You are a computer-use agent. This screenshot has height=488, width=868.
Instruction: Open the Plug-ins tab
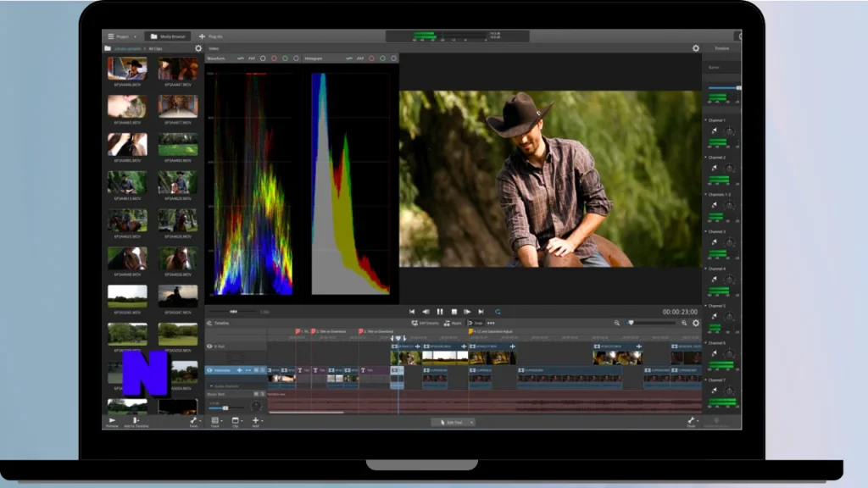pos(210,36)
